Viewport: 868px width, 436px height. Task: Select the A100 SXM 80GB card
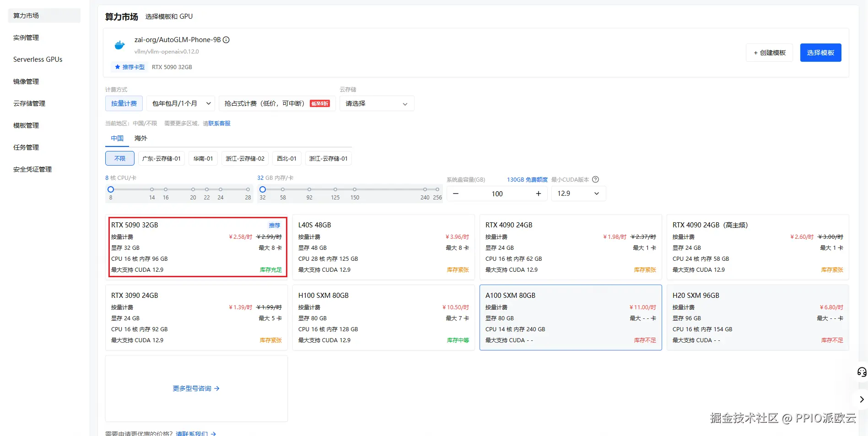click(571, 318)
